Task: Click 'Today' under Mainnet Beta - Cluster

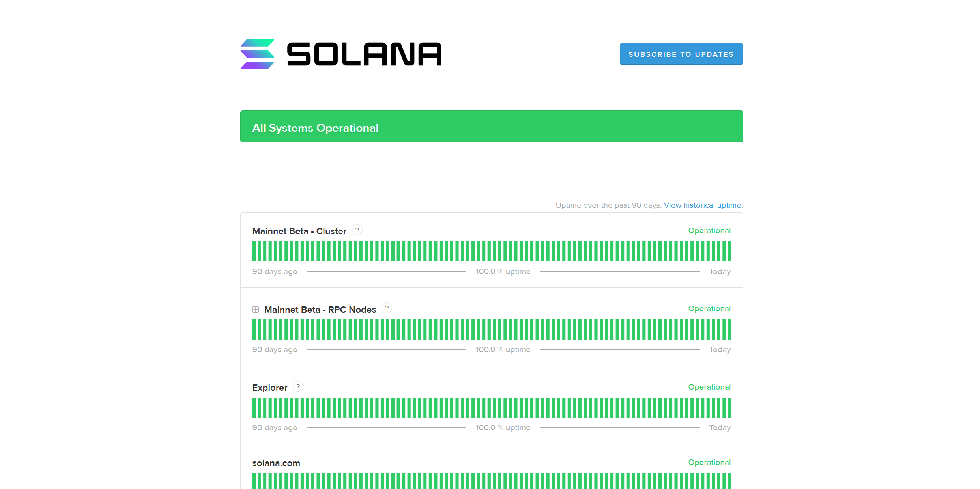Action: (x=720, y=271)
